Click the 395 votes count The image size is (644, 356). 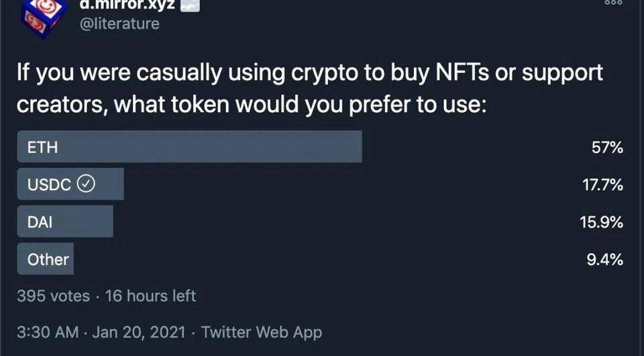click(54, 296)
